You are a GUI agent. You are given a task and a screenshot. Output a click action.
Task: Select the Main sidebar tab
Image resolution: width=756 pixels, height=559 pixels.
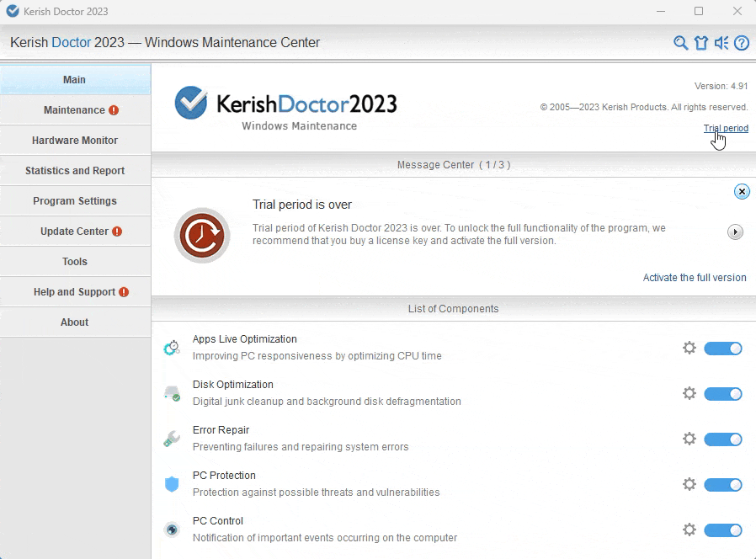75,80
